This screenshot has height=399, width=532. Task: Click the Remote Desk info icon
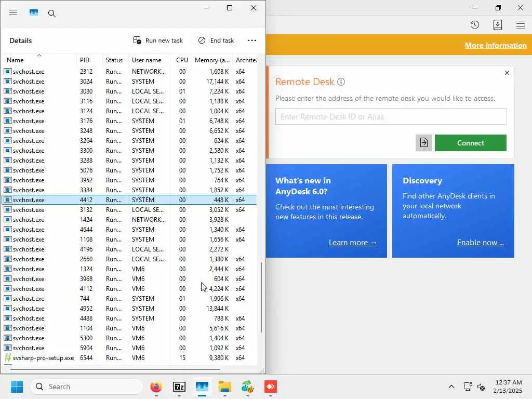(341, 82)
